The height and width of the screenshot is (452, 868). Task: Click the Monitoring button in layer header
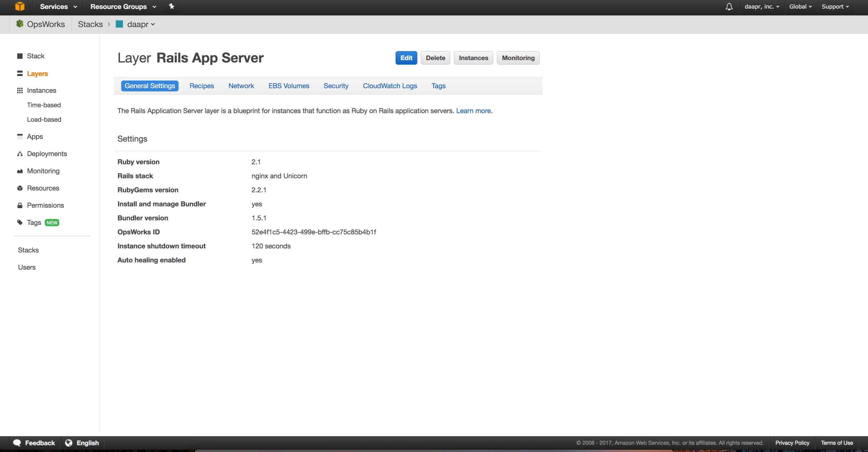pos(518,58)
